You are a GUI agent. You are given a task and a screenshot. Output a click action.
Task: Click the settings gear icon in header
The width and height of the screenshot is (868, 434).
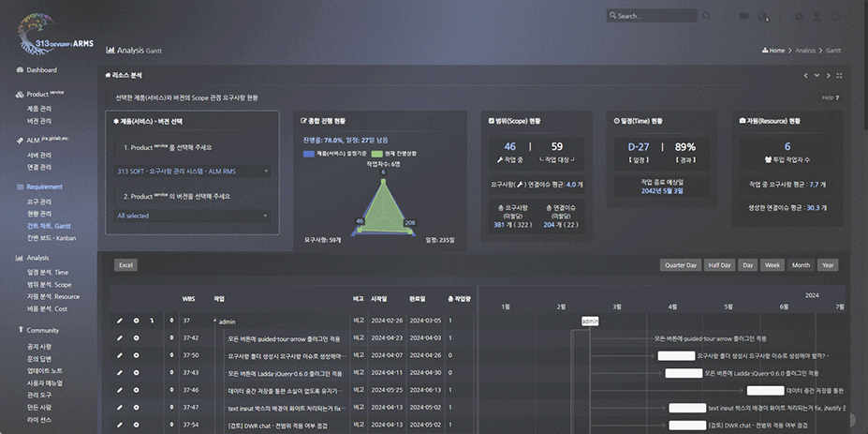click(799, 16)
